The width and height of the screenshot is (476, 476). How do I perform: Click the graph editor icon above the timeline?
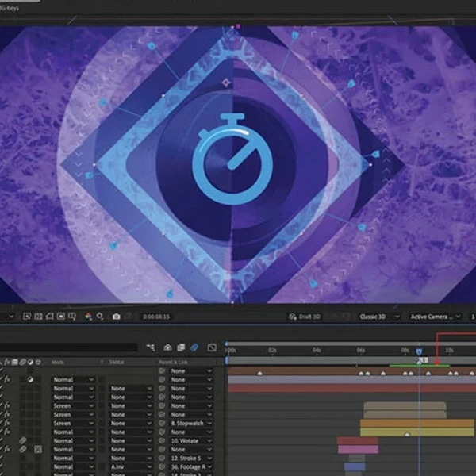212,347
